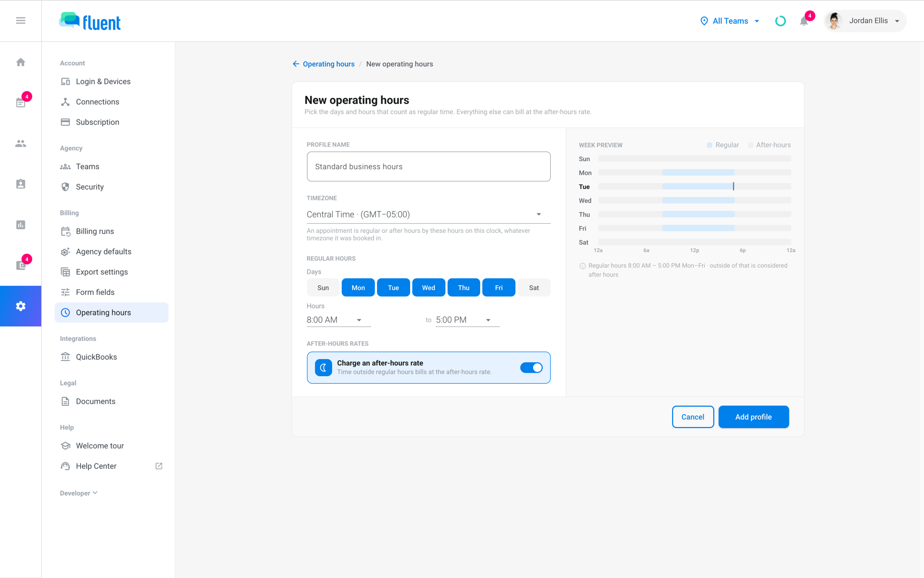Deselect the Wed day chip
Screen dimensions: 924x578
[428, 287]
